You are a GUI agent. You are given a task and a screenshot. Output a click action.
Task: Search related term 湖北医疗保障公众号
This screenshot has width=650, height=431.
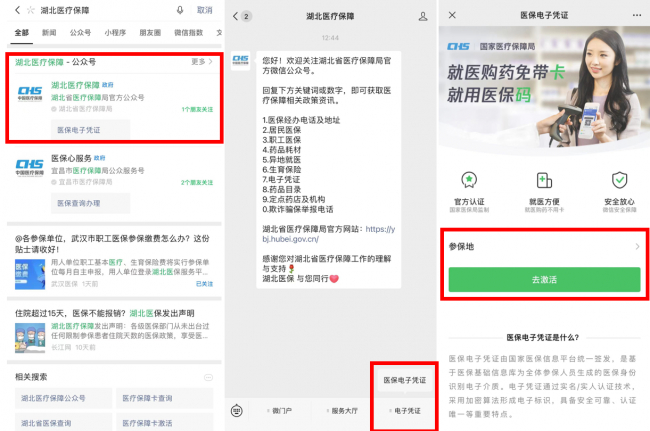63,398
